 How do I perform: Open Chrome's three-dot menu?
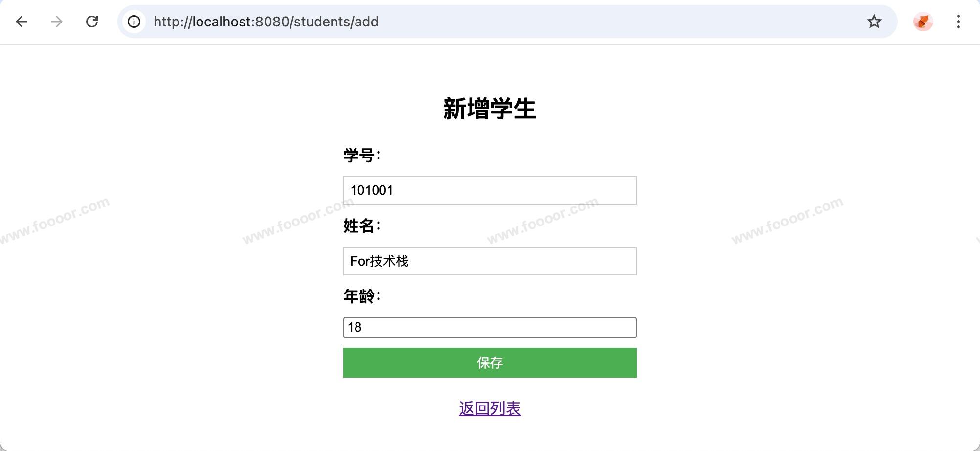(x=958, y=22)
